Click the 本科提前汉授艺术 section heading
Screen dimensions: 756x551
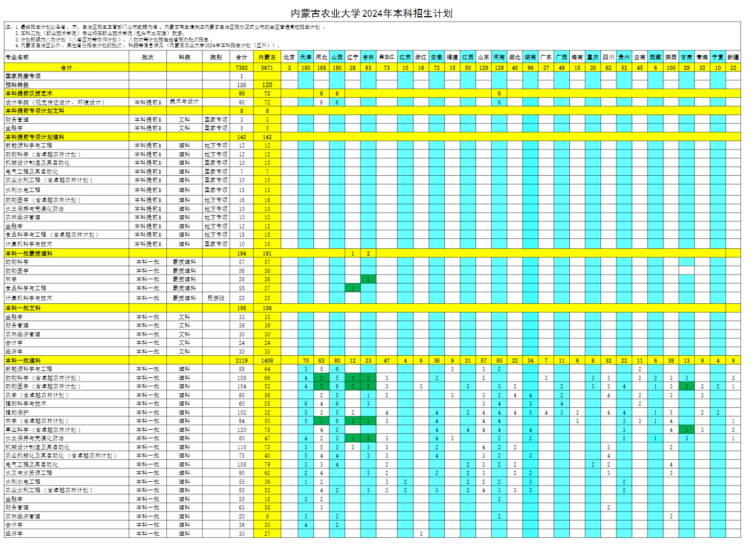click(x=29, y=93)
